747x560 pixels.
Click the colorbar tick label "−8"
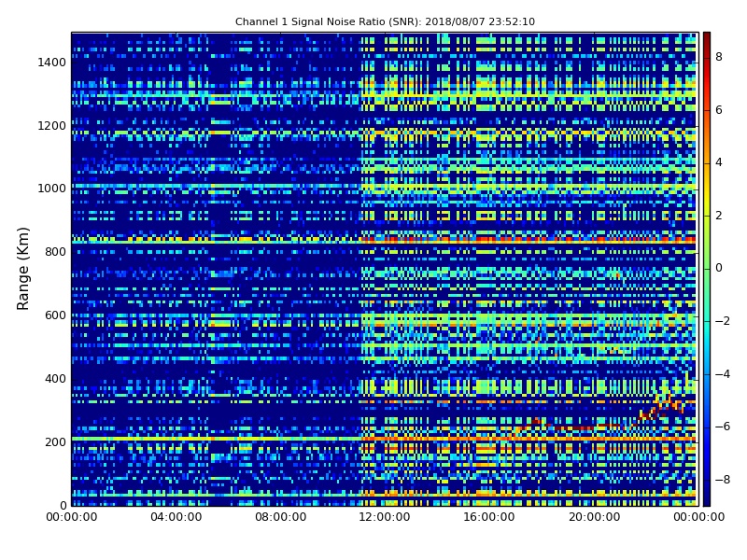coord(723,480)
